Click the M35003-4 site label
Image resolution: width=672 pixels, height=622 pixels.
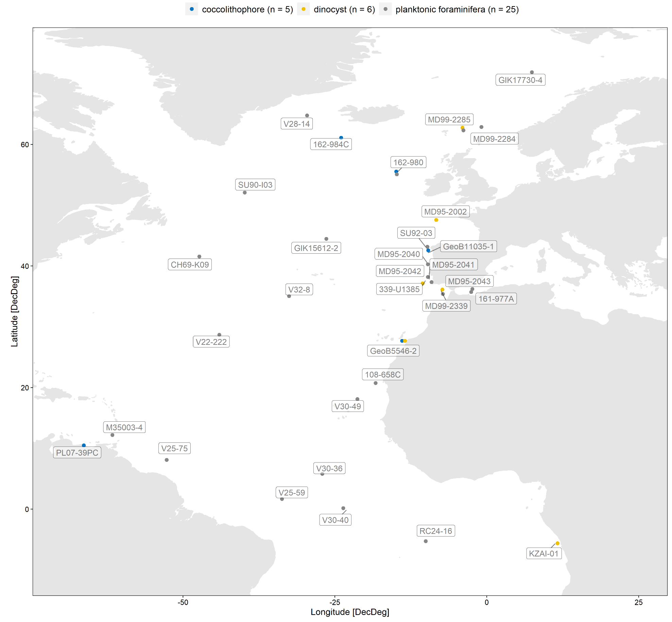tap(124, 427)
